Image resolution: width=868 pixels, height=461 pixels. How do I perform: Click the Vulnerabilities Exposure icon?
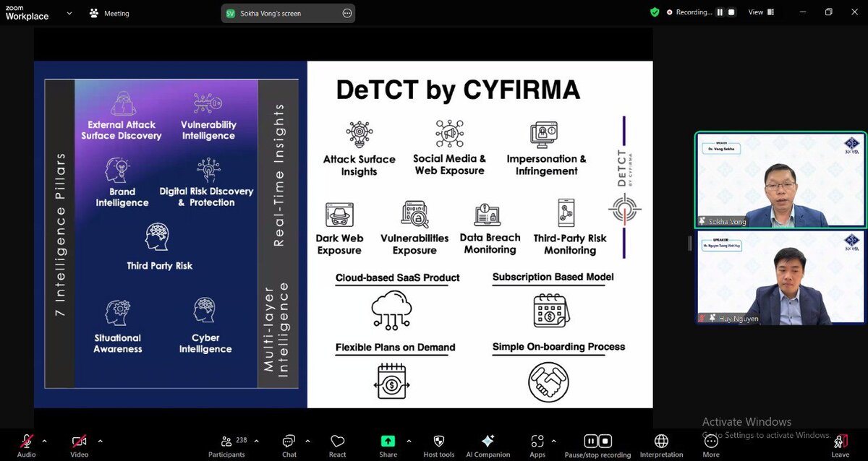point(414,215)
